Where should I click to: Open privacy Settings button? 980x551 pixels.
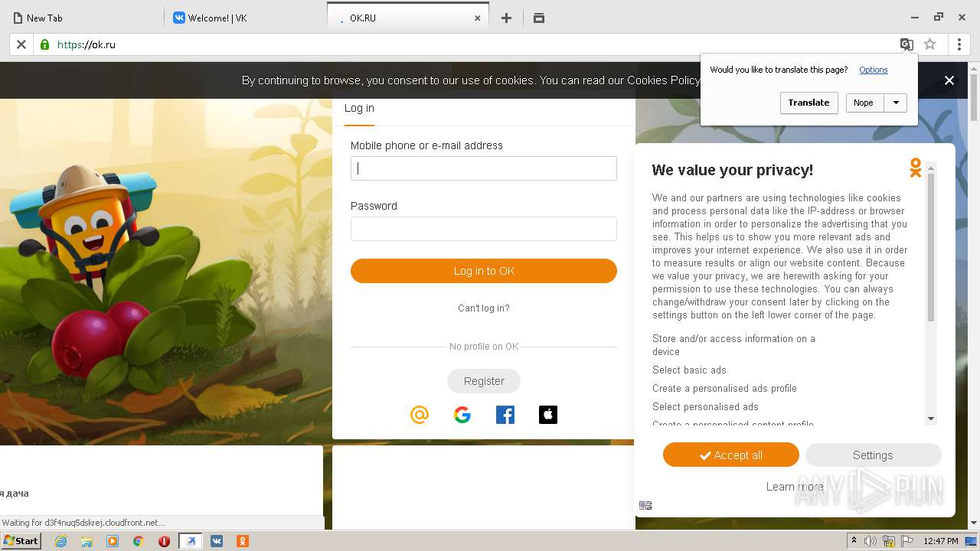873,455
